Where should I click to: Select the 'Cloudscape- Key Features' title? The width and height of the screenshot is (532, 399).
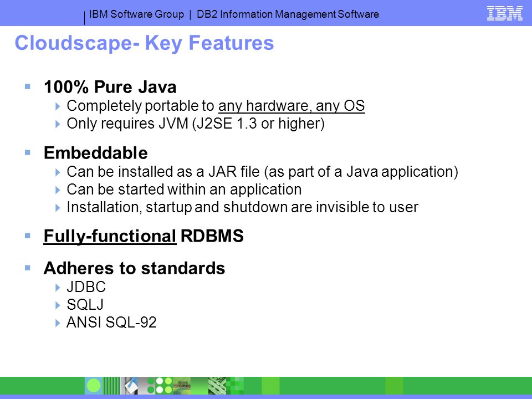[144, 43]
